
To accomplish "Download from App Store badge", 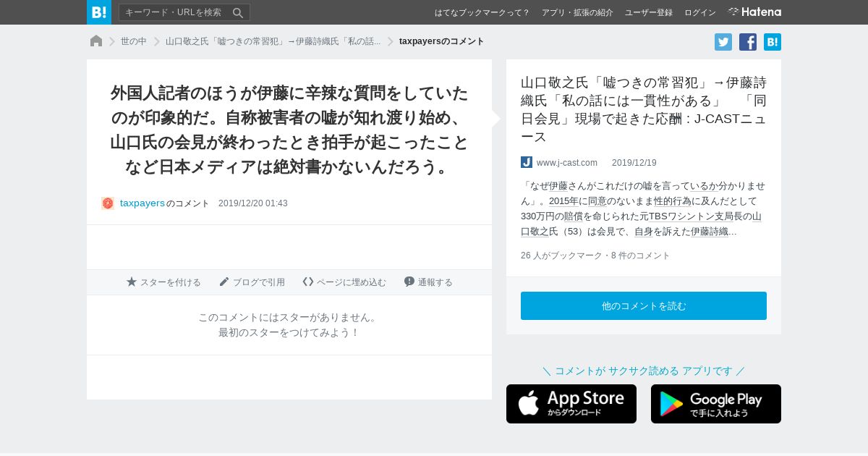I will [x=571, y=404].
